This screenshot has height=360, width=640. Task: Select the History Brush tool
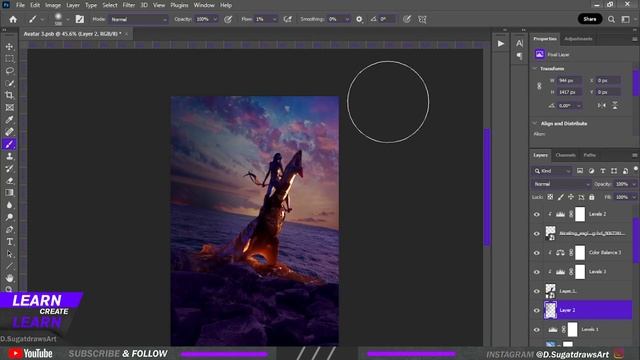point(9,169)
